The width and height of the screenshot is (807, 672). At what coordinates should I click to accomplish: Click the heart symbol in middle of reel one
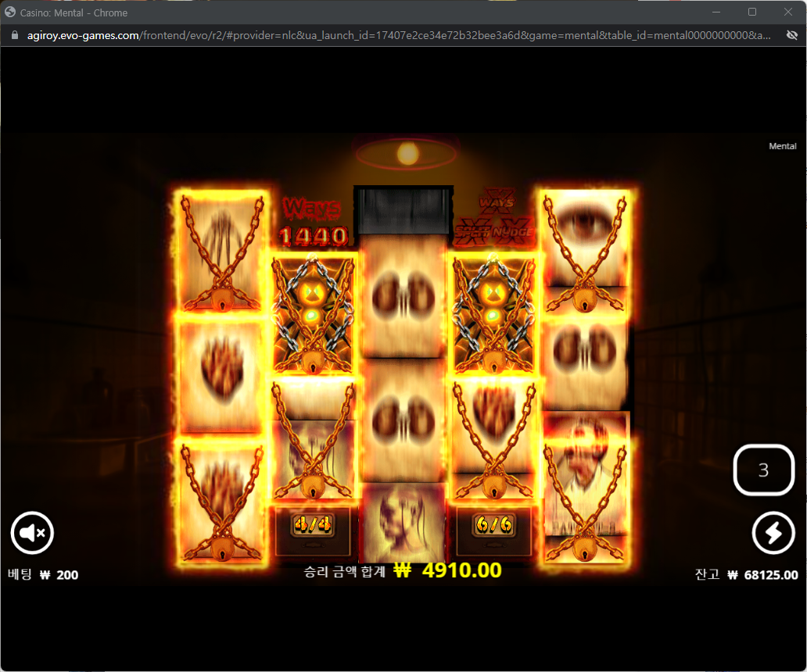221,375
